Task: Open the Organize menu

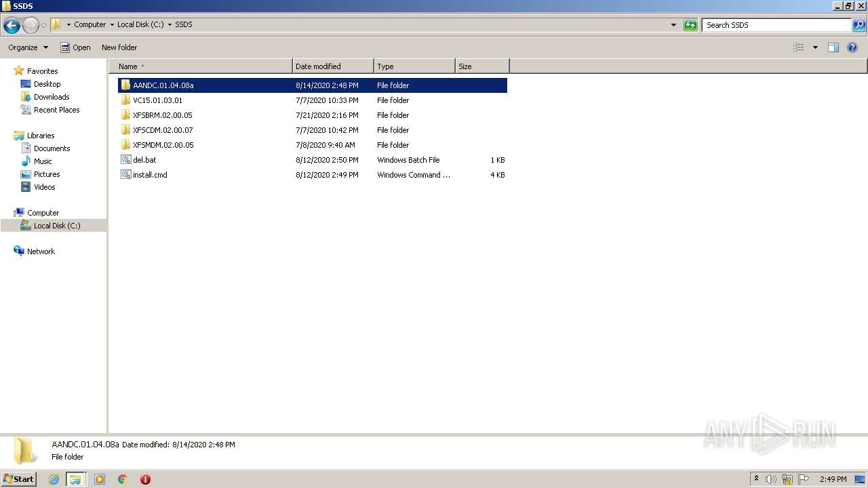Action: (x=28, y=47)
